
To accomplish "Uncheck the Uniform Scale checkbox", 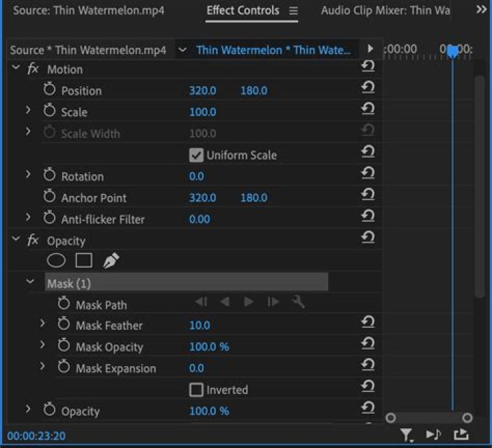I will coord(197,155).
